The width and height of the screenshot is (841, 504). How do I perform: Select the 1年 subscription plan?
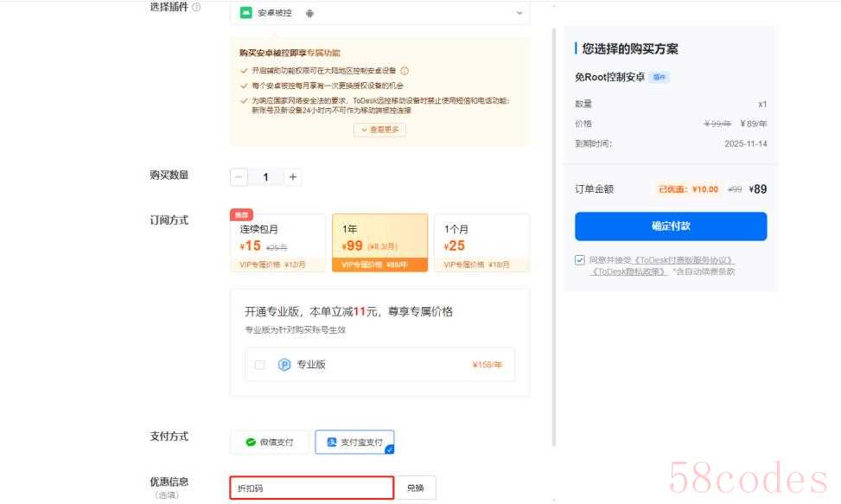click(x=379, y=242)
